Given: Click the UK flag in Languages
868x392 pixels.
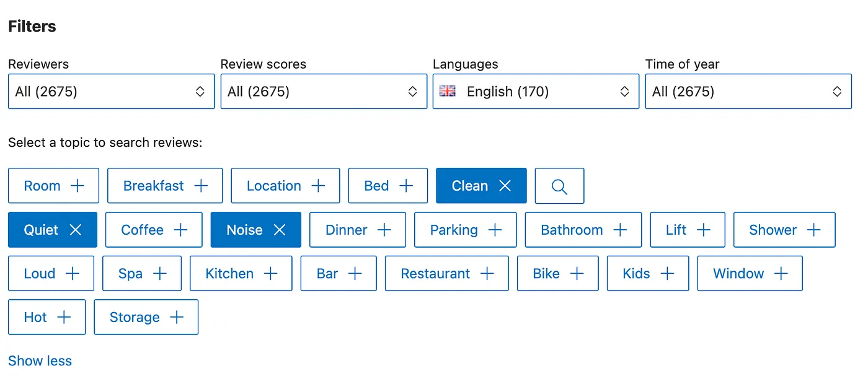Looking at the screenshot, I should (x=448, y=92).
